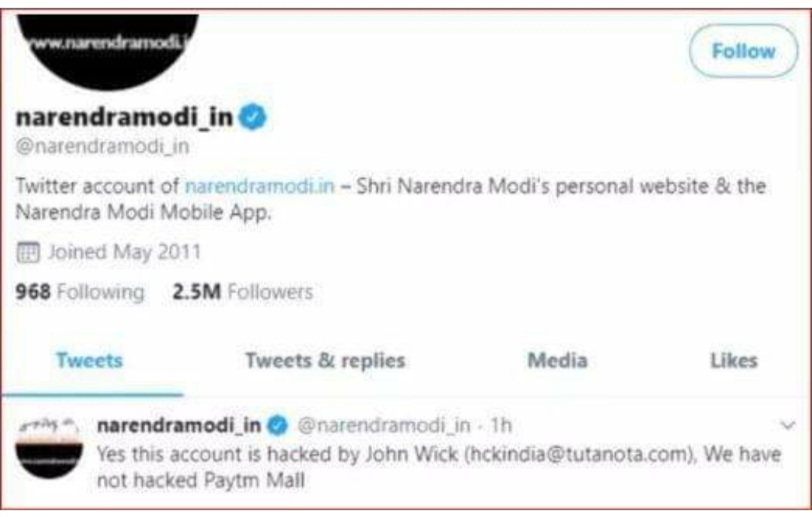Click the @narendramodi_in handle in the tweet
The height and width of the screenshot is (517, 812).
(x=384, y=426)
